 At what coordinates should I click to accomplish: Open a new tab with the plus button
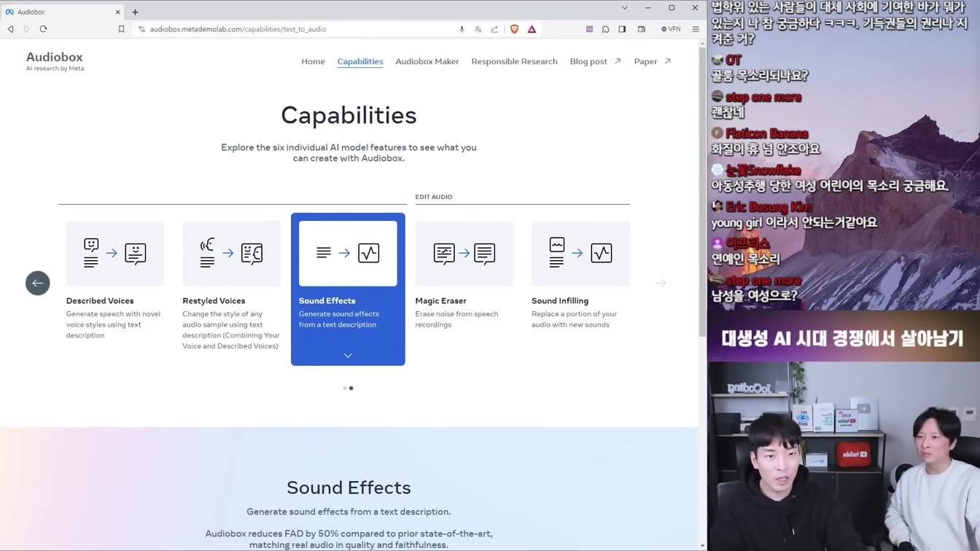[x=135, y=12]
